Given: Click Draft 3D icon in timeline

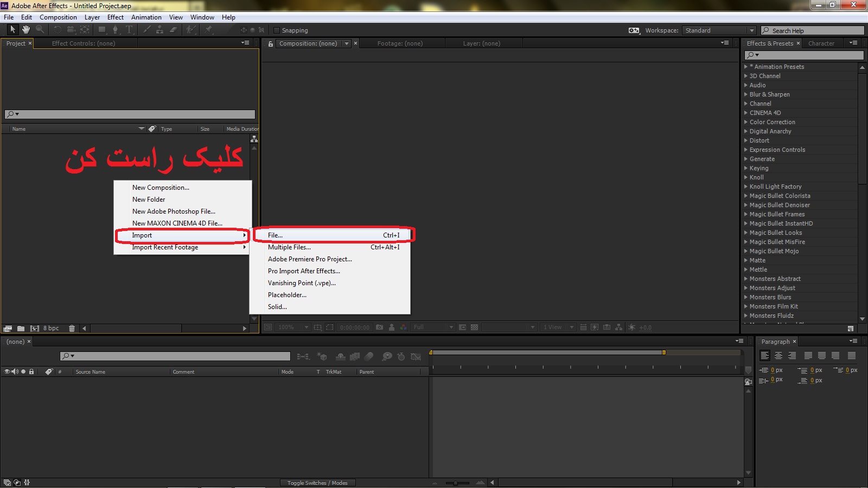Looking at the screenshot, I should point(322,356).
